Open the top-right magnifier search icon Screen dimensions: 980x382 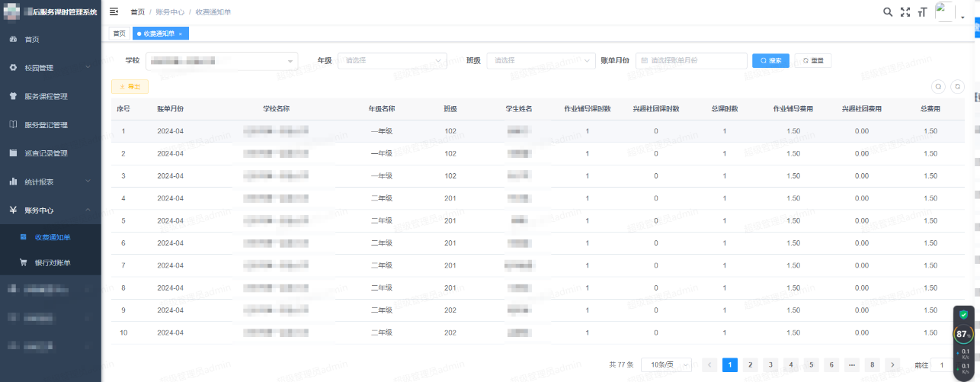[x=888, y=12]
